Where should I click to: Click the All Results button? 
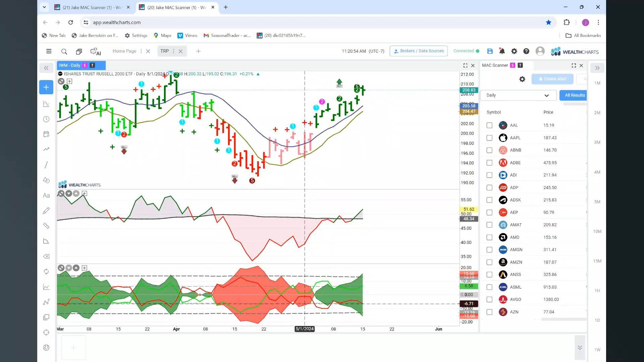click(x=573, y=95)
